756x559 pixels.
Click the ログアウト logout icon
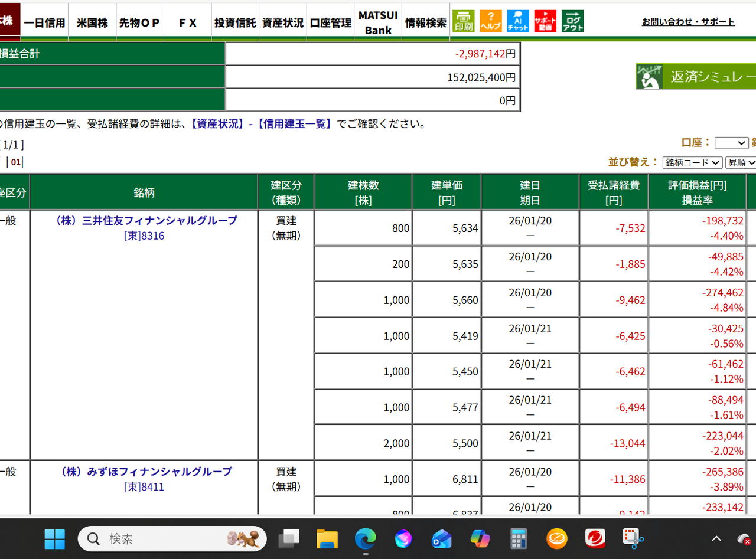click(x=572, y=21)
